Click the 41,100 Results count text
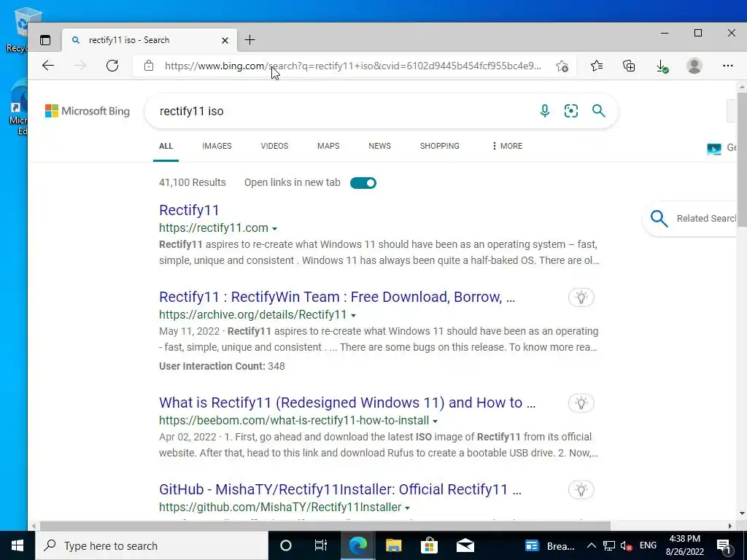 coord(193,182)
